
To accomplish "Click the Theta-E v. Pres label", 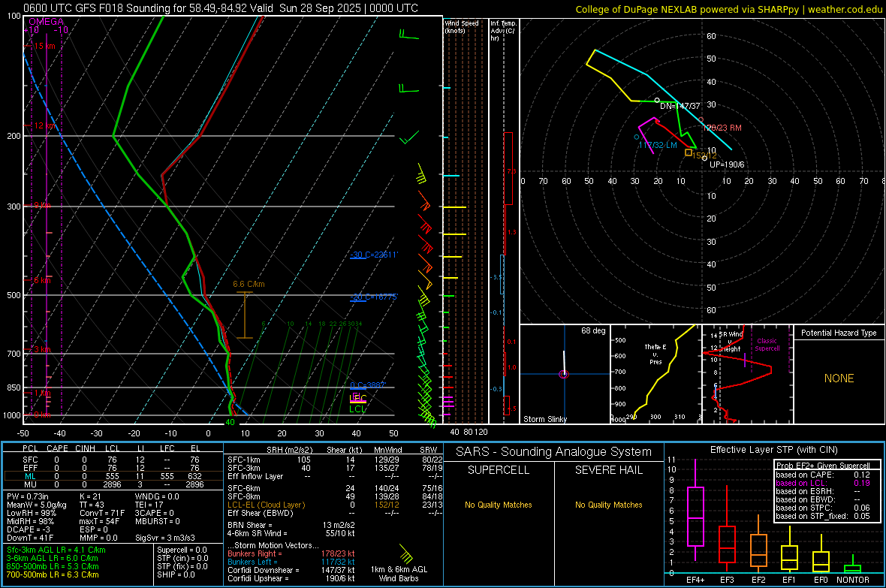I will [x=655, y=354].
